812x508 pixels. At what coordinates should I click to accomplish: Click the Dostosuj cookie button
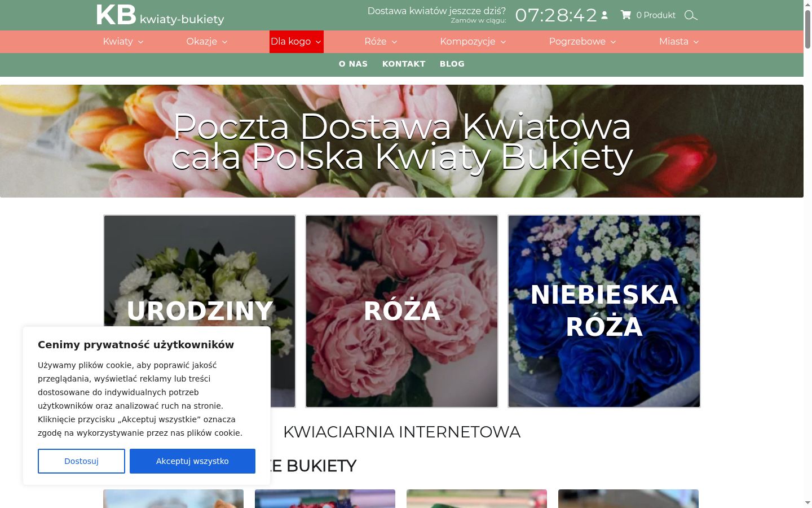[x=81, y=461]
